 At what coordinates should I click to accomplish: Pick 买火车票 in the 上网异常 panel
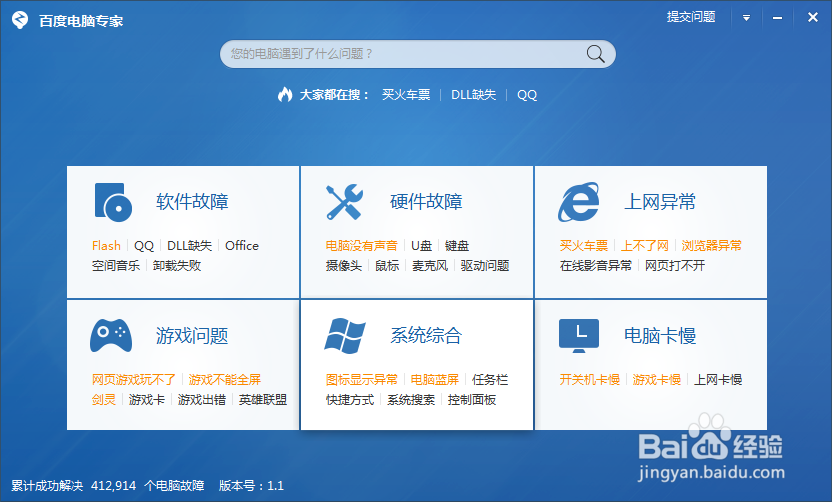click(x=584, y=246)
